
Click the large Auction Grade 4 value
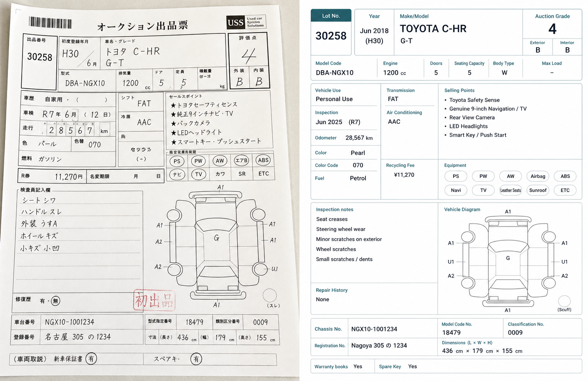point(552,29)
